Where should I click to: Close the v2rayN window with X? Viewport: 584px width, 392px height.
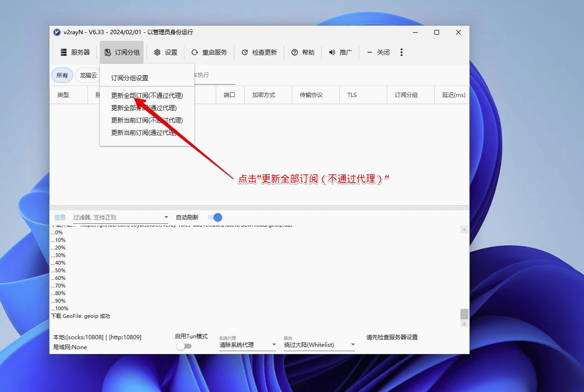point(459,32)
